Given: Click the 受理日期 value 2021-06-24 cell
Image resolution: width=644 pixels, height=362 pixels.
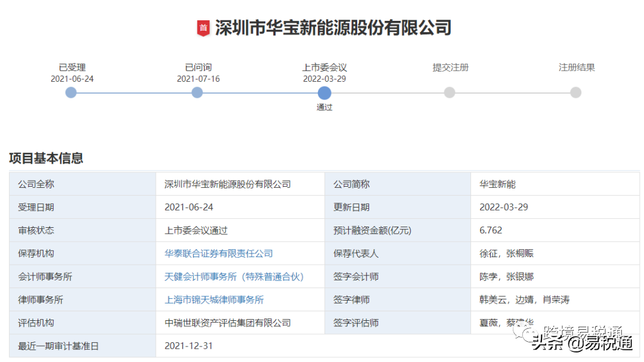Looking at the screenshot, I should (240, 207).
